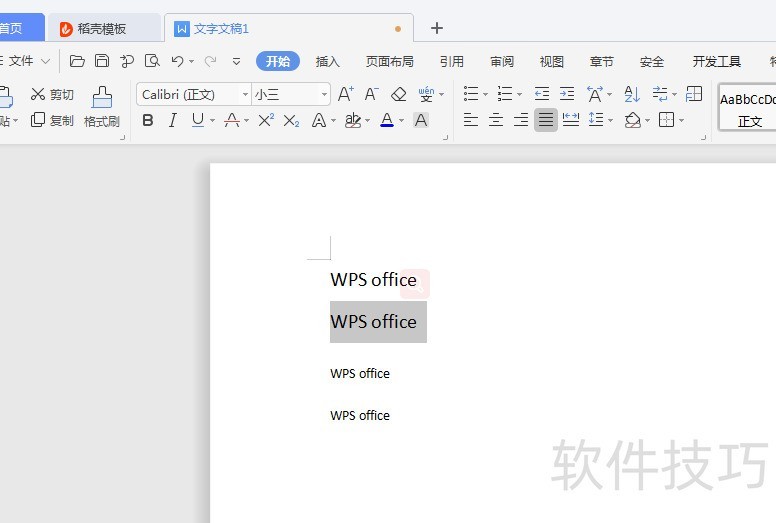The image size is (776, 523).
Task: Select Justify alignment button
Action: 546,120
